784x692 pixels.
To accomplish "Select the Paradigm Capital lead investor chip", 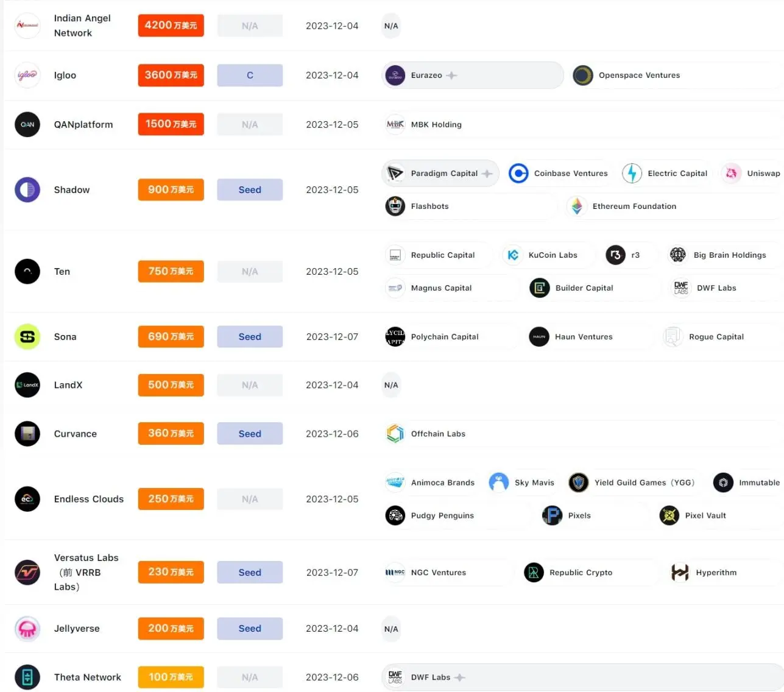I will tap(440, 174).
